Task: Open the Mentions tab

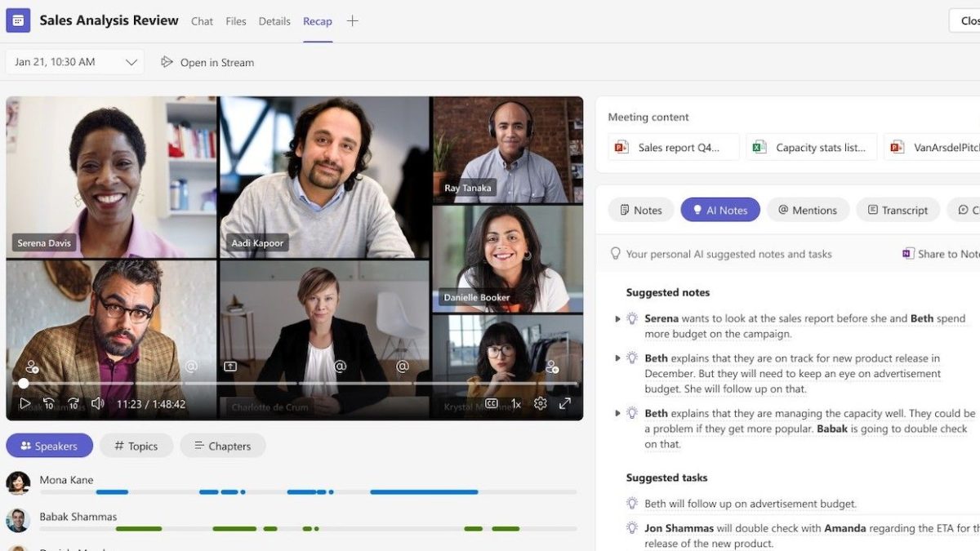Action: [x=808, y=210]
